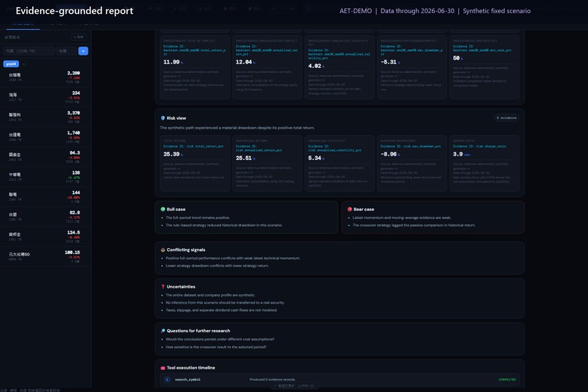Click the Uncertainties heading
588x392 pixels.
pos(181,287)
